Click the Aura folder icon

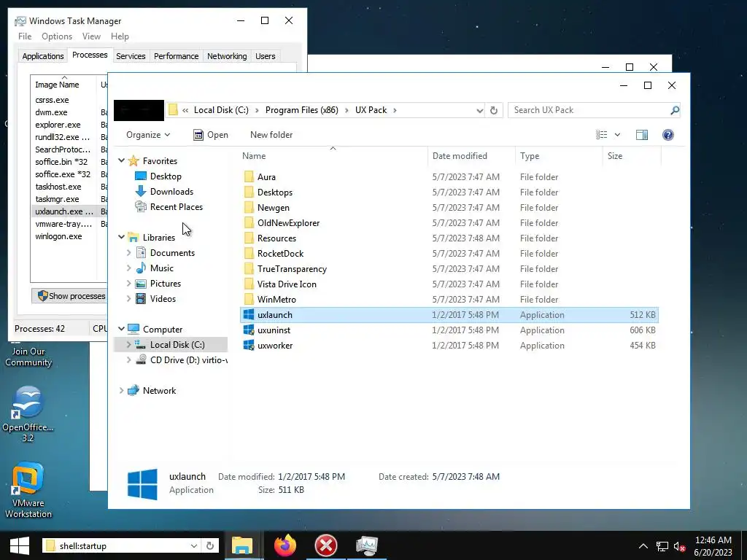tap(249, 176)
